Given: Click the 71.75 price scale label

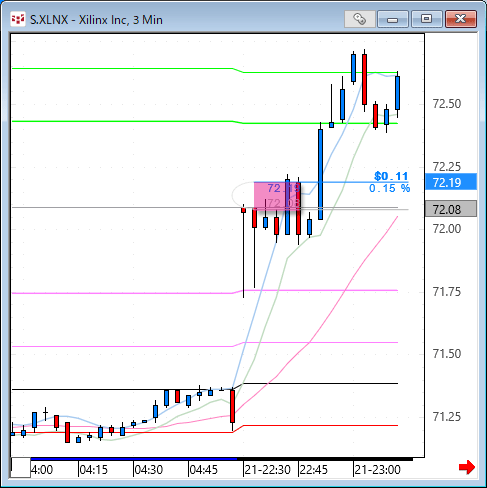Looking at the screenshot, I should click(x=447, y=292).
